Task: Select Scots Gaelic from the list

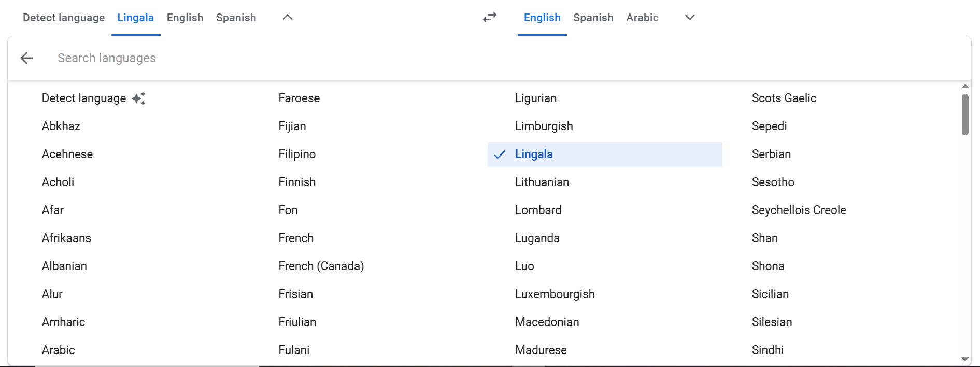Action: 784,98
